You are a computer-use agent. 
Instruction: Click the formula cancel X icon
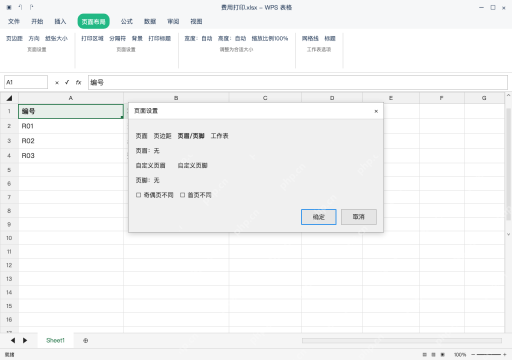pyautogui.click(x=57, y=82)
